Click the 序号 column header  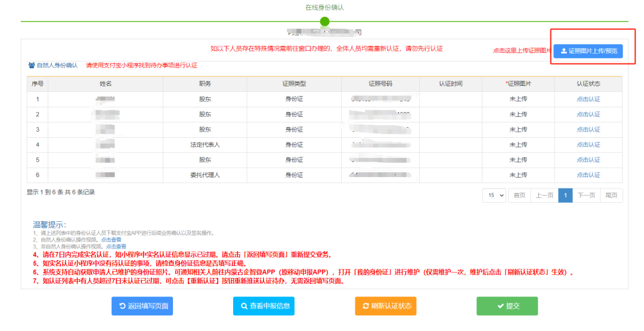(38, 83)
